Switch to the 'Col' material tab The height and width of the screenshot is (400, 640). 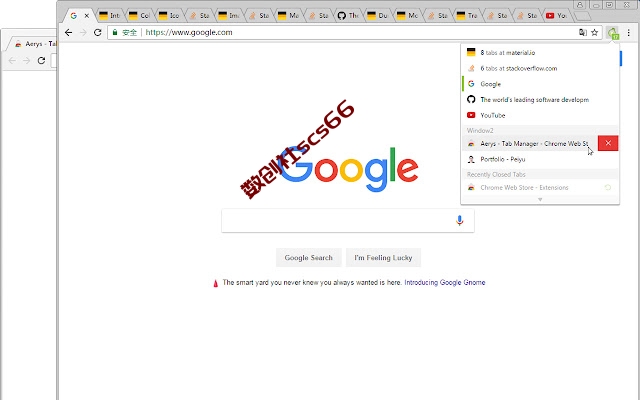point(139,16)
